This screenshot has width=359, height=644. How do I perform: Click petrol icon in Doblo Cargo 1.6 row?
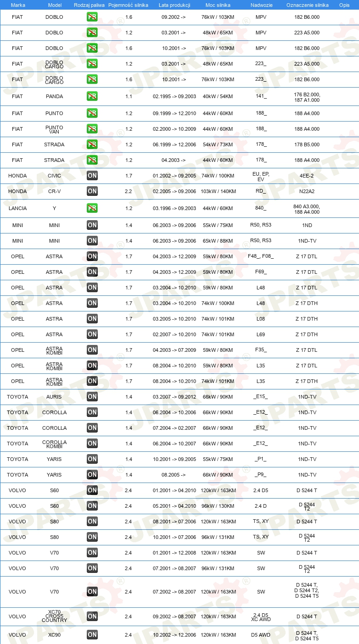click(x=92, y=79)
